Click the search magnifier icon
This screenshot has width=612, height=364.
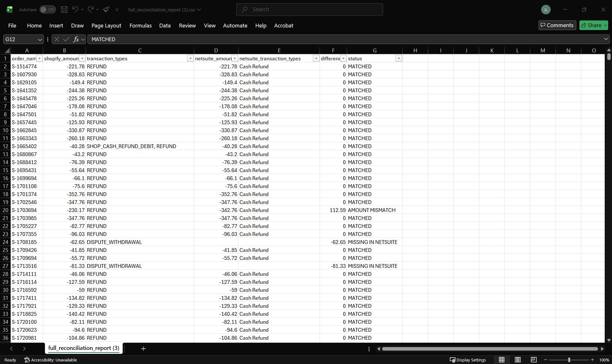pos(244,10)
